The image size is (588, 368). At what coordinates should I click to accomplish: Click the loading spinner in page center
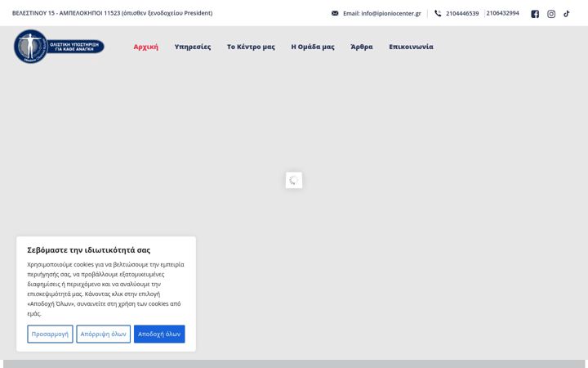pos(294,180)
